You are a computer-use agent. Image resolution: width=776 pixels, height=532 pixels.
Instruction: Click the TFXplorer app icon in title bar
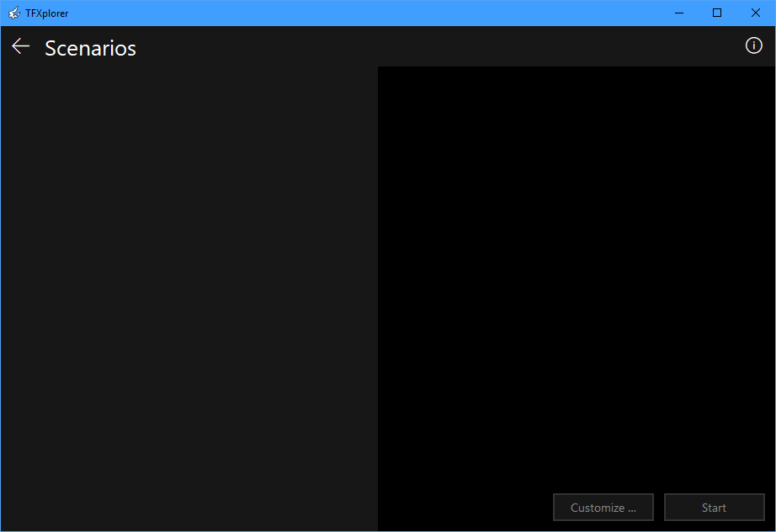[x=13, y=13]
